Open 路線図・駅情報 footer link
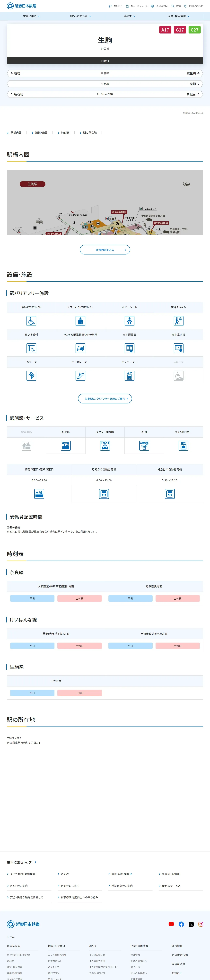Screen dimensions: 210x980 (169, 874)
